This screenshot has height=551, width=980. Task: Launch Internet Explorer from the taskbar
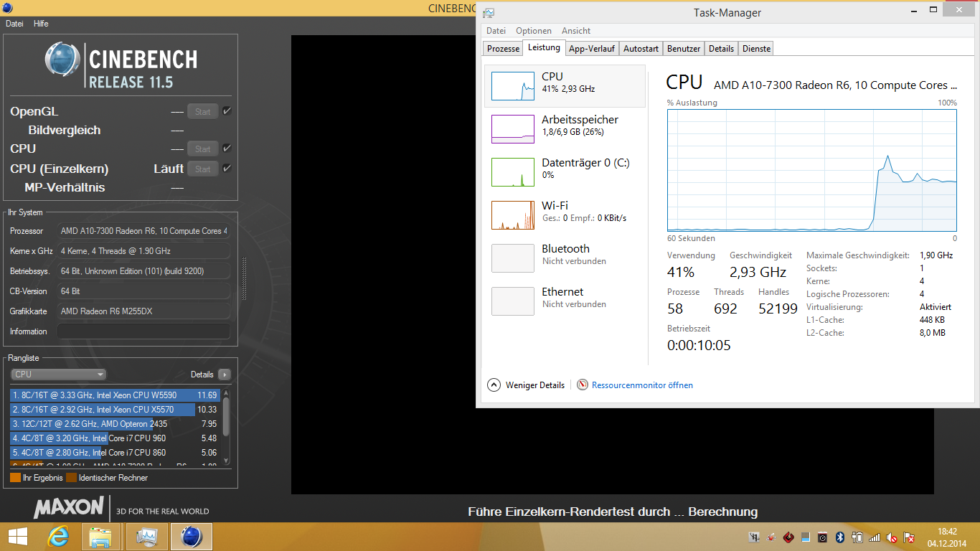tap(58, 537)
